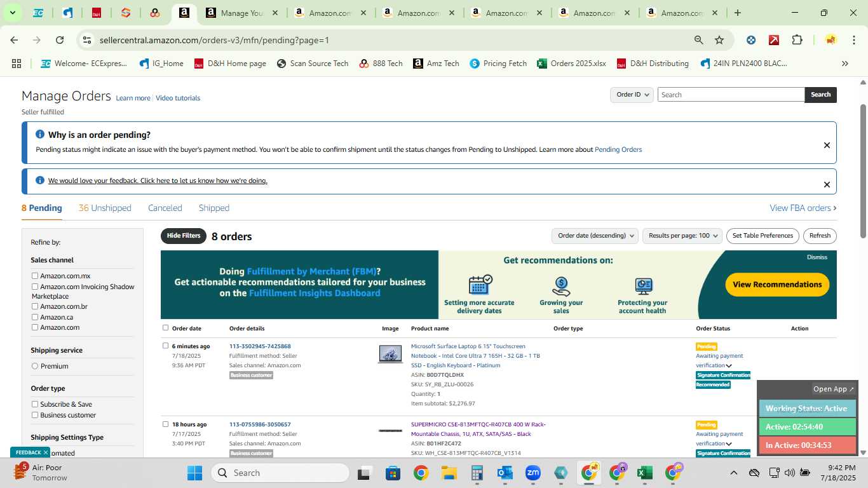The width and height of the screenshot is (868, 488).
Task: Click the Refresh button
Action: [x=820, y=236]
